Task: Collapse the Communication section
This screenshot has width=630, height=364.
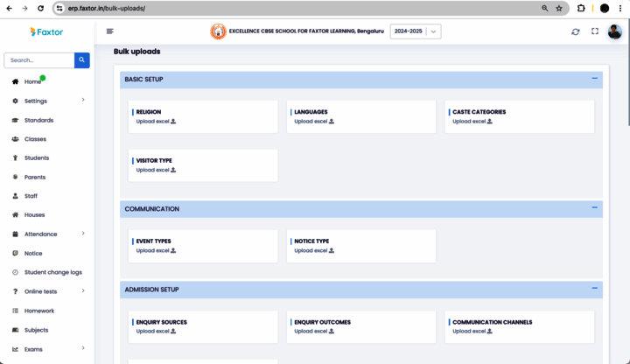Action: tap(594, 208)
